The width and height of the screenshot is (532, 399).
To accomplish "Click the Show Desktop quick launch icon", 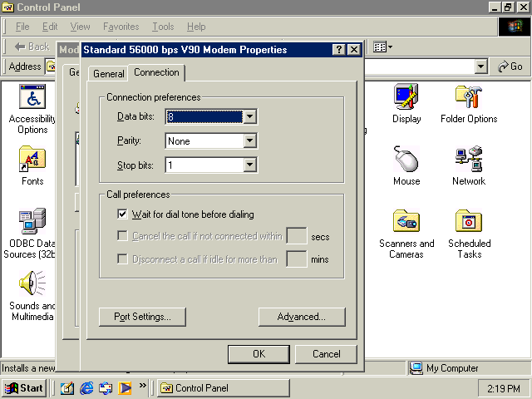I will (x=67, y=388).
